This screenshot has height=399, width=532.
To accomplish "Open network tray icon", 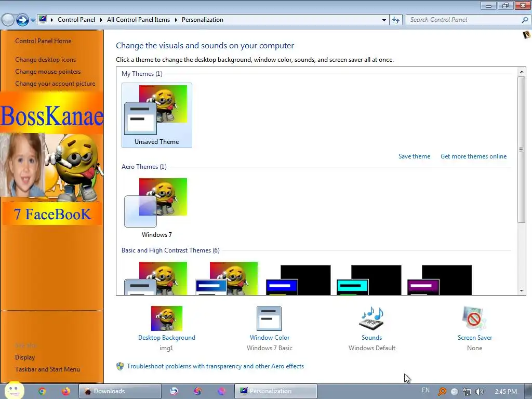I will 467,392.
